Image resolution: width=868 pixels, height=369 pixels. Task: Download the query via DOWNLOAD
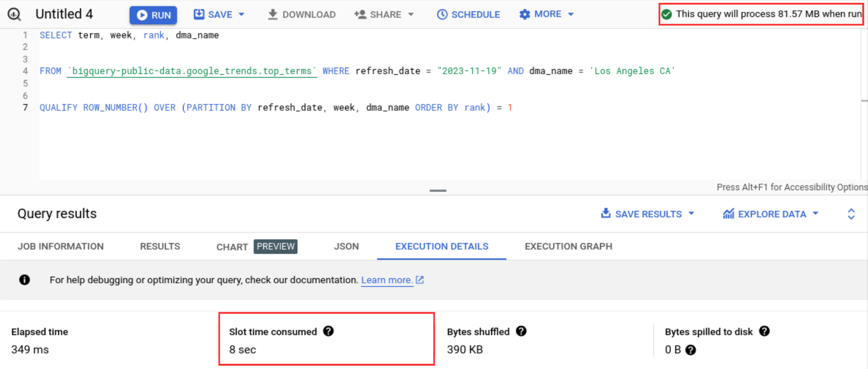point(302,15)
